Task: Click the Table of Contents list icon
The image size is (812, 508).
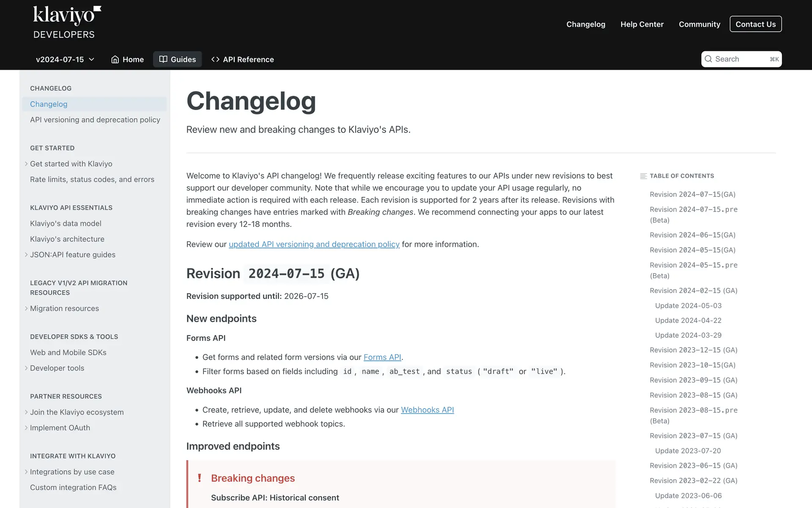Action: pyautogui.click(x=643, y=176)
